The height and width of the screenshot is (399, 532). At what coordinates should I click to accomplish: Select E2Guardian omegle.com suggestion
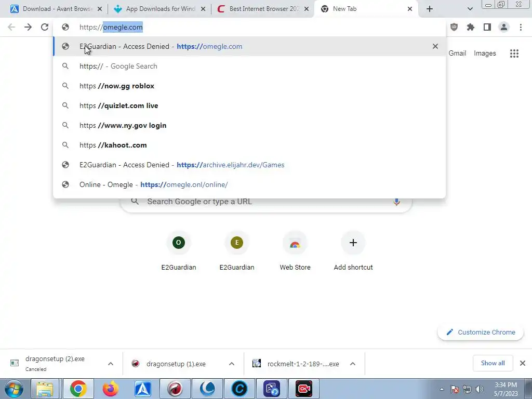tap(249, 46)
